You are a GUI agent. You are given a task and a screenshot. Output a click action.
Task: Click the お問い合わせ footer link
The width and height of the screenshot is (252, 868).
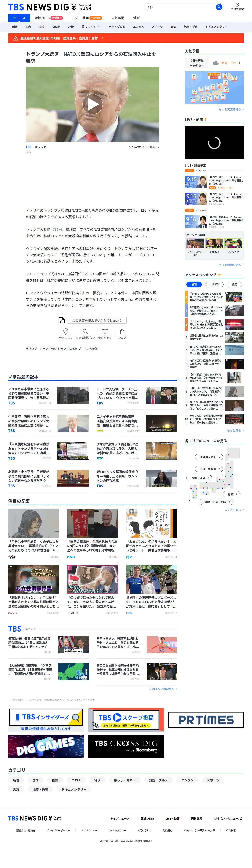tap(144, 831)
